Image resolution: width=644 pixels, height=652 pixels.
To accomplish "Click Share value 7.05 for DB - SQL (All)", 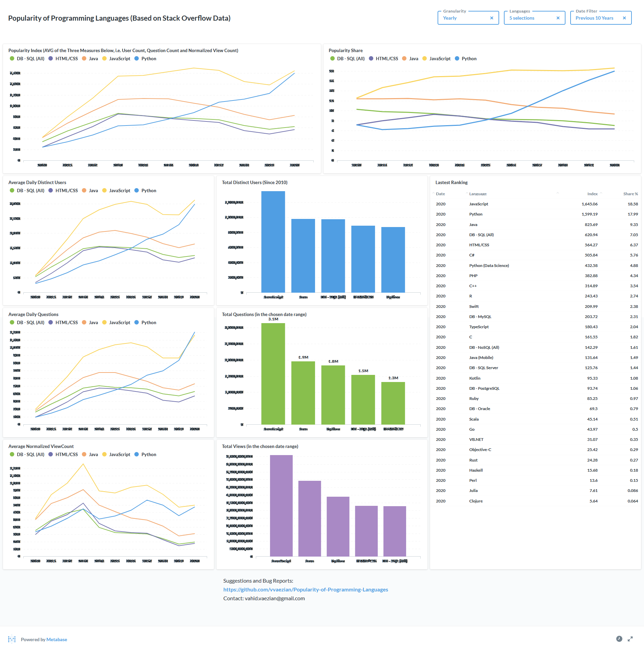I will point(634,235).
